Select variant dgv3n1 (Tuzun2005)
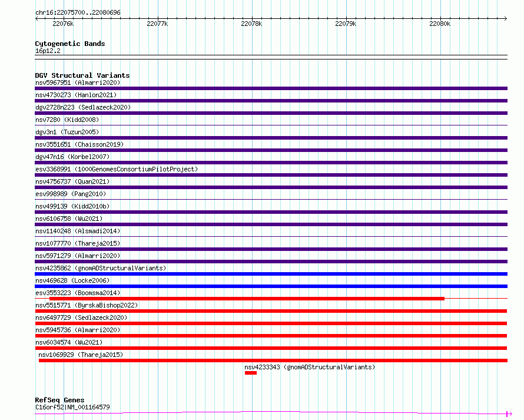Image resolution: width=524 pixels, height=420 pixels. [67, 132]
